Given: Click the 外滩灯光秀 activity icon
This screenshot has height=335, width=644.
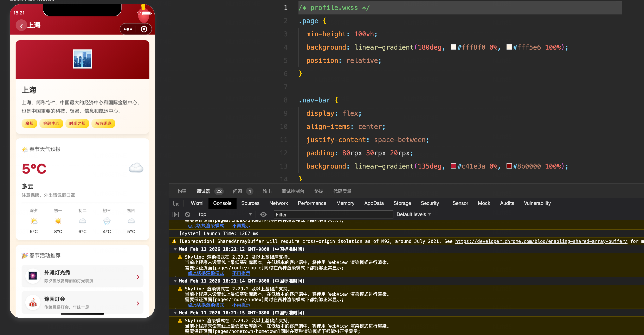Looking at the screenshot, I should click(x=33, y=276).
